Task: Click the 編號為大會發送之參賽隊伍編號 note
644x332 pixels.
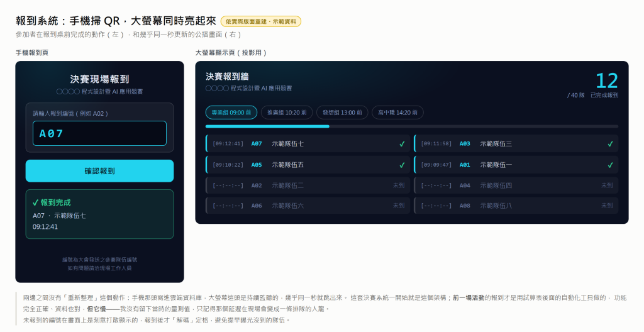Action: (x=99, y=260)
